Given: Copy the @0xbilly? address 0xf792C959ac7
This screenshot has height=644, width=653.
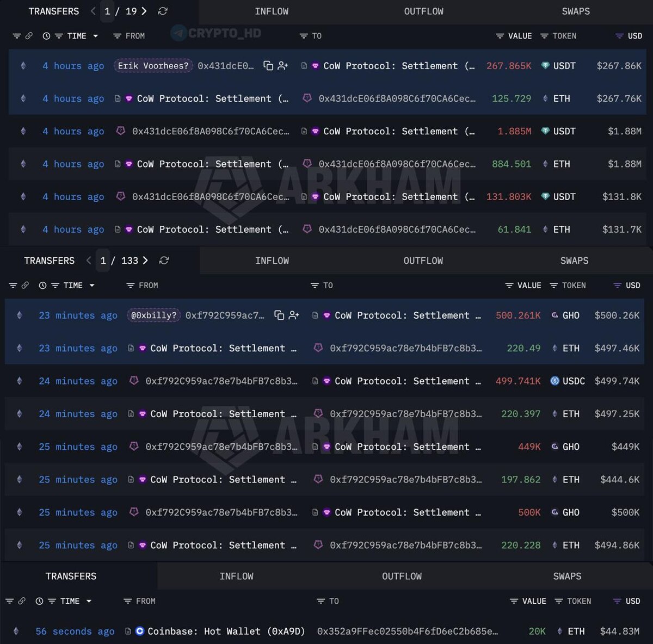Looking at the screenshot, I should 279,315.
